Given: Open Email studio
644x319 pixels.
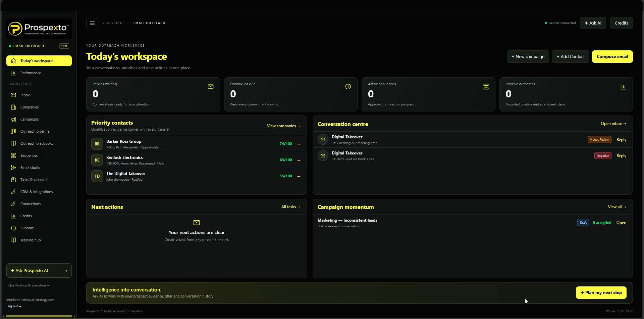Looking at the screenshot, I should (39, 168).
